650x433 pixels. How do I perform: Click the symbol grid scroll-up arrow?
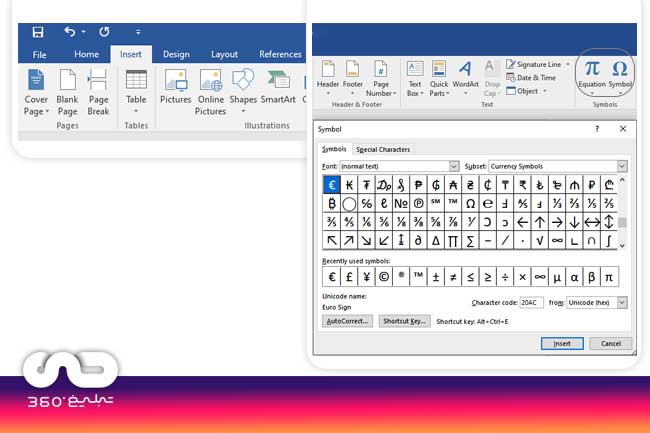[622, 180]
